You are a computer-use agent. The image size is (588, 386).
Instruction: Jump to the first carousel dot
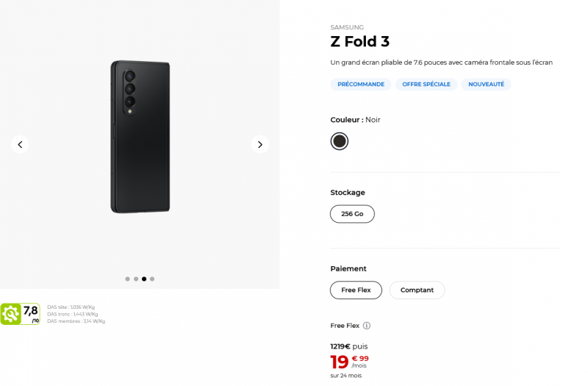tap(128, 279)
